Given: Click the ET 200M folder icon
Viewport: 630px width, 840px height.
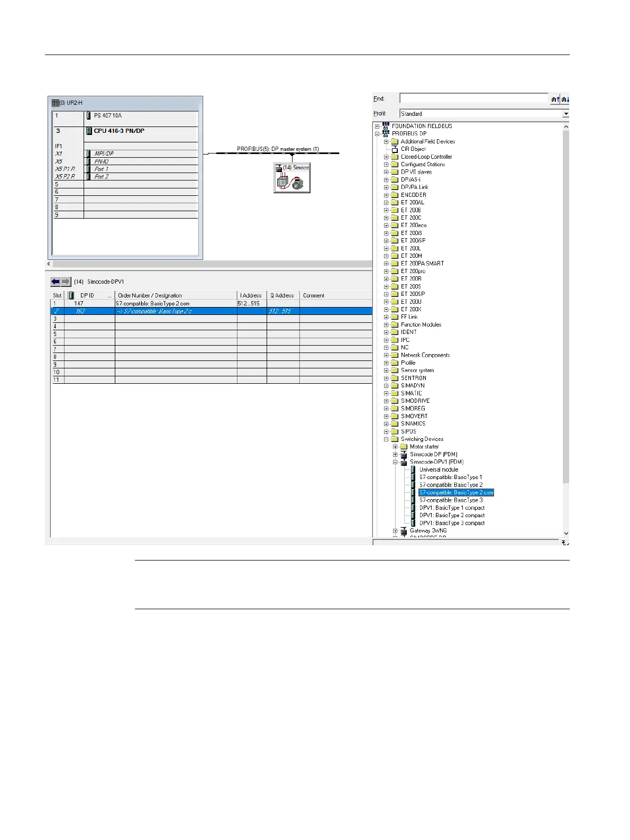Looking at the screenshot, I should (395, 256).
